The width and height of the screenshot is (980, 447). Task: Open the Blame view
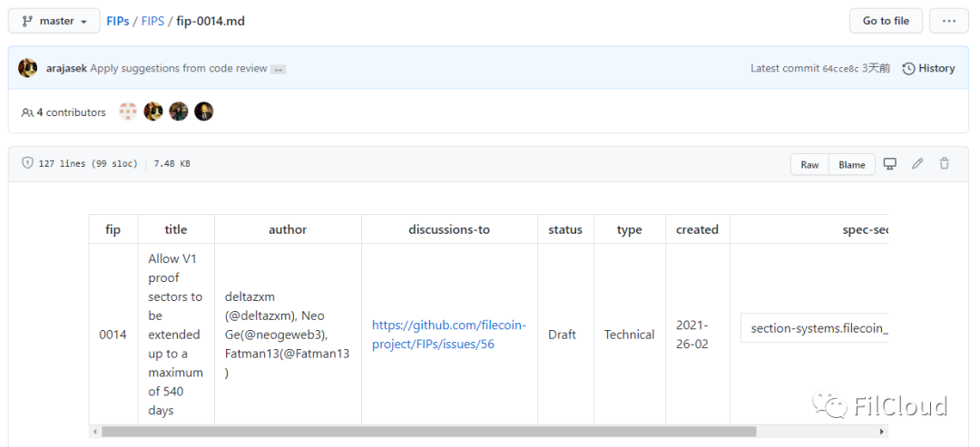pos(852,165)
